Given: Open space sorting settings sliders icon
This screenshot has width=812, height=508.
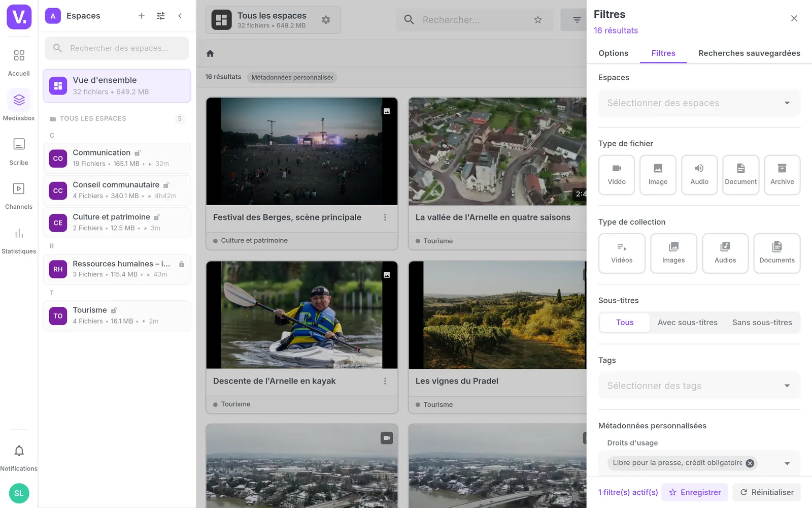Looking at the screenshot, I should 161,16.
